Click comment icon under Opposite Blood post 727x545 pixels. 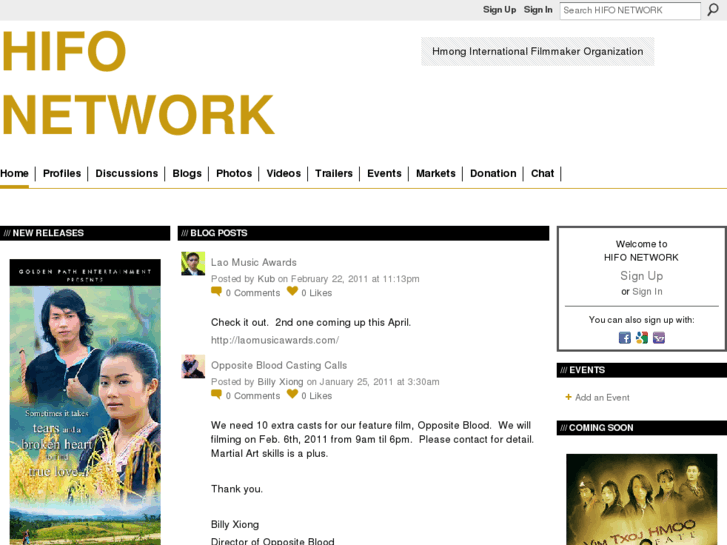point(216,395)
